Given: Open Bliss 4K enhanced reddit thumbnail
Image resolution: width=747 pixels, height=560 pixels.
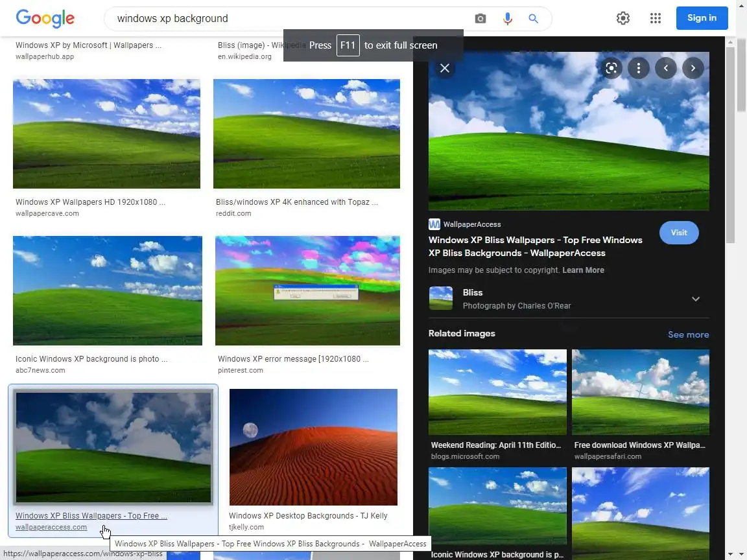Looking at the screenshot, I should point(307,134).
